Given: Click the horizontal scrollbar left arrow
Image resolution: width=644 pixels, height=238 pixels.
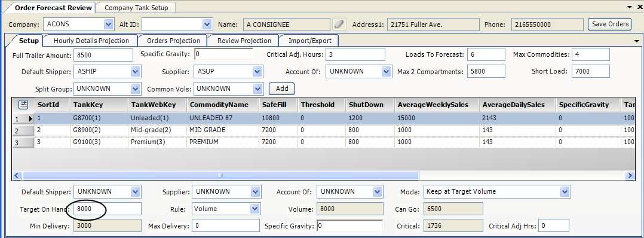Looking at the screenshot, I should pos(17,176).
